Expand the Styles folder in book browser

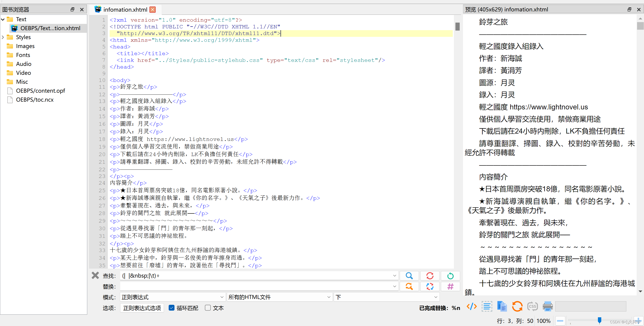[x=3, y=37]
